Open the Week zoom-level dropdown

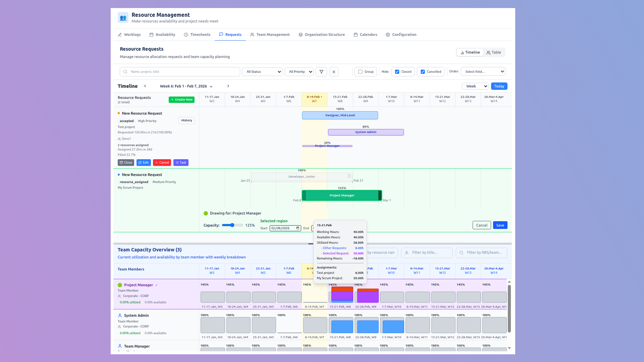475,86
